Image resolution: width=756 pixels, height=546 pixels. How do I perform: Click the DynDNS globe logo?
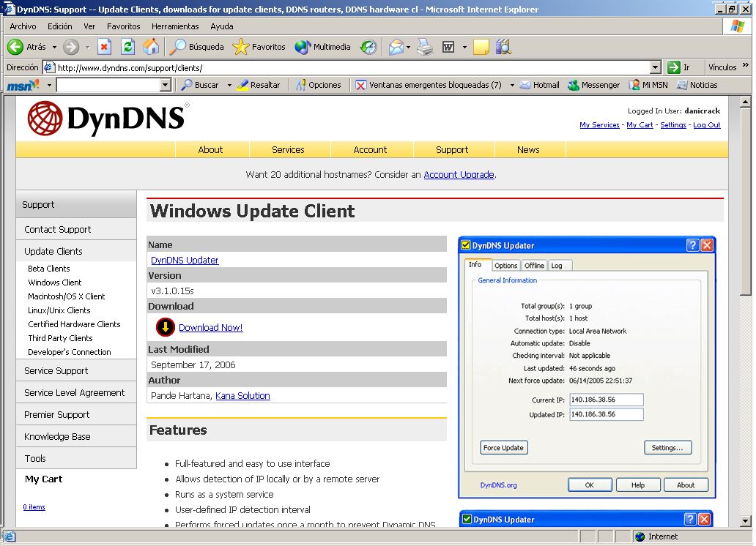[45, 118]
